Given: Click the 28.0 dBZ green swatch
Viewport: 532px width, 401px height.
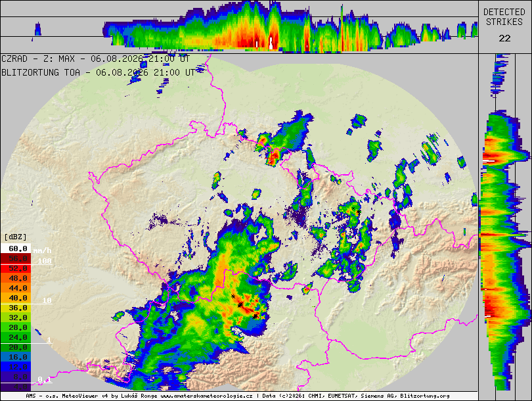Looking at the screenshot, I should (16, 327).
